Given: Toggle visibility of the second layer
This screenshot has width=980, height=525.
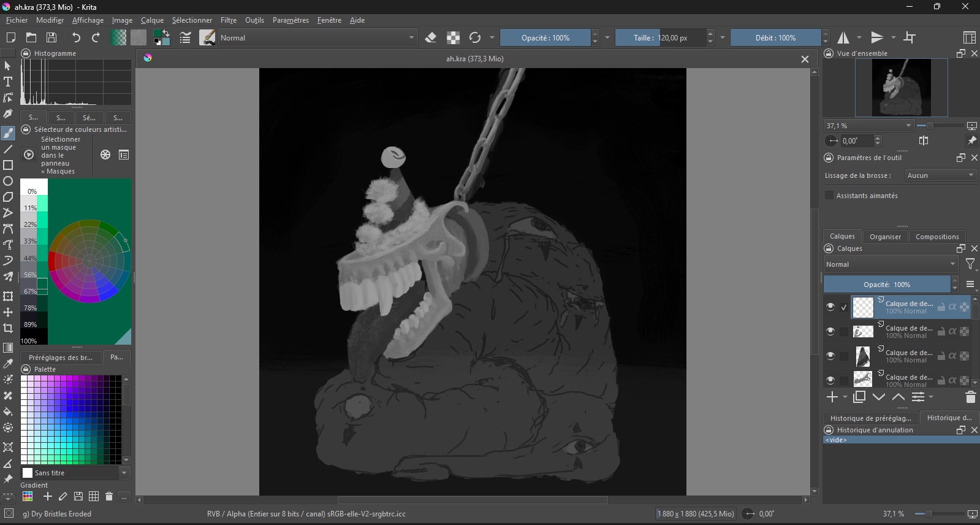Looking at the screenshot, I should 830,331.
